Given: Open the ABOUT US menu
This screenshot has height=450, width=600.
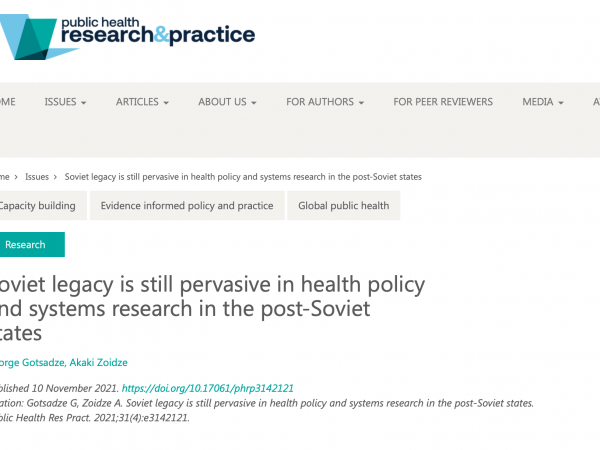Looking at the screenshot, I should click(x=227, y=102).
